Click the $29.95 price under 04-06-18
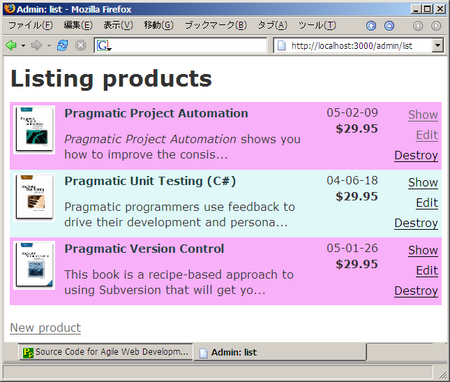Image resolution: width=450 pixels, height=382 pixels. pyautogui.click(x=357, y=196)
